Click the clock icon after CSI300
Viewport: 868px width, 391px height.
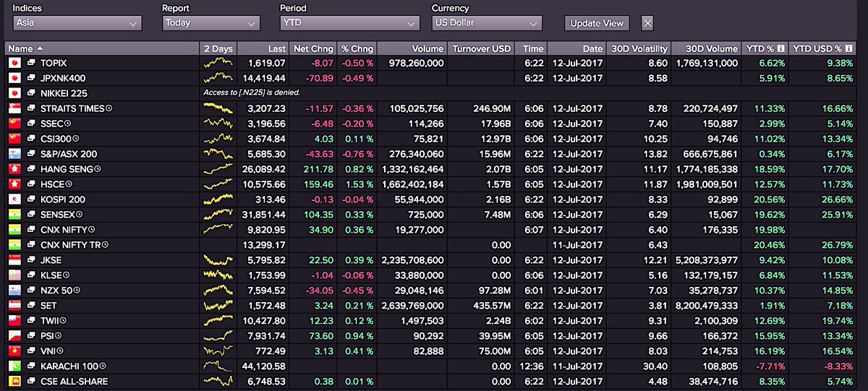click(76, 139)
